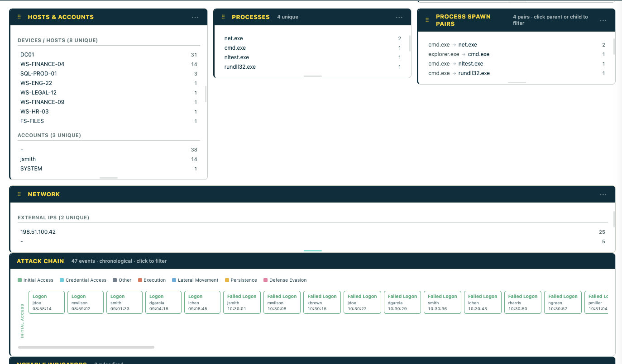The height and width of the screenshot is (364, 622).
Task: Select host FS-FILES
Action: click(109, 121)
